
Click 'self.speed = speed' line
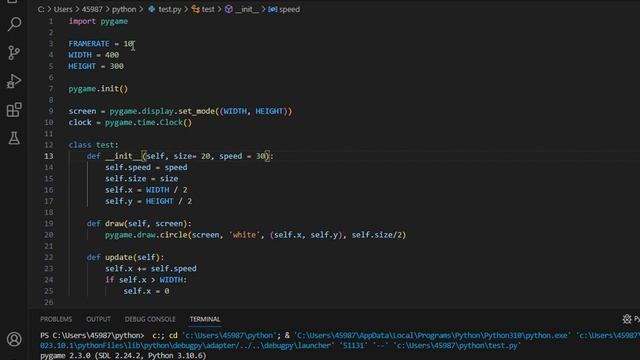pos(146,167)
